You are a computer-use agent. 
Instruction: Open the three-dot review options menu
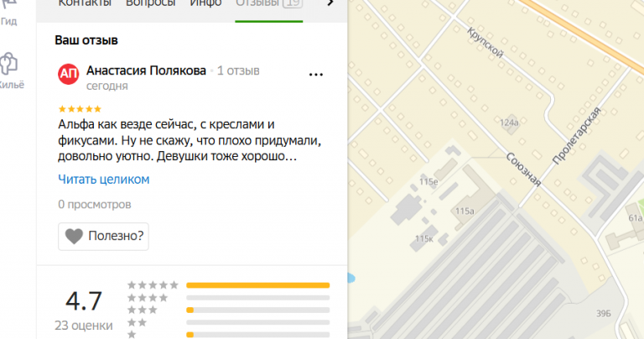tap(316, 75)
